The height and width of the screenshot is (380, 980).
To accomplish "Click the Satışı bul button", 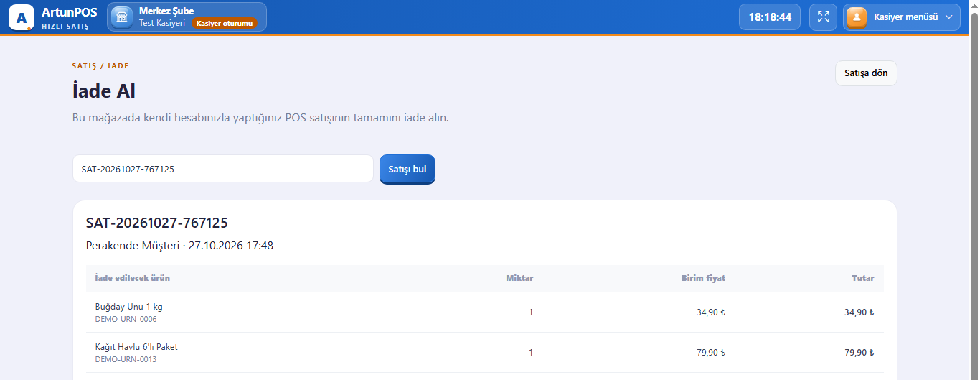I will point(407,170).
